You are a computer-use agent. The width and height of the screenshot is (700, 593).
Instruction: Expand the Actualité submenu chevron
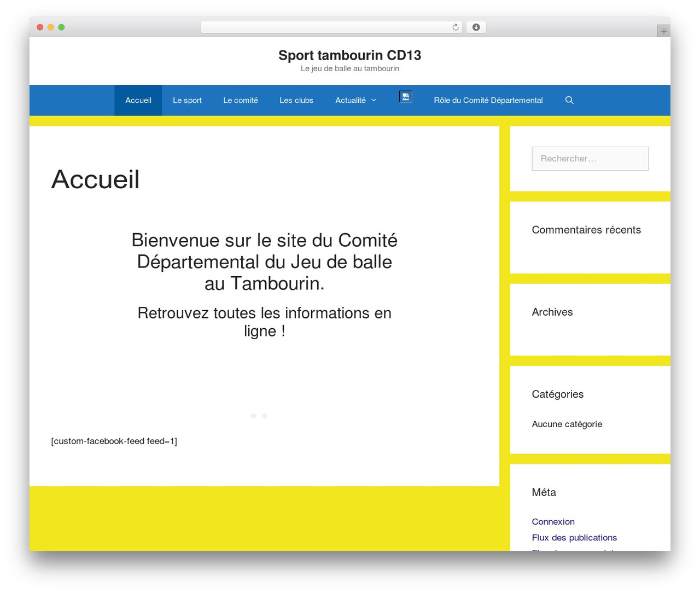click(x=374, y=100)
